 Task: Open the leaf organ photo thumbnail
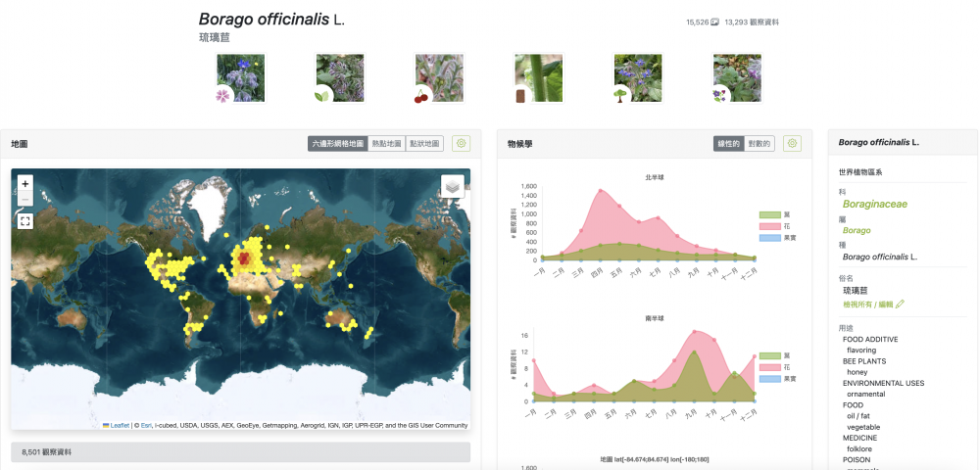pyautogui.click(x=339, y=77)
